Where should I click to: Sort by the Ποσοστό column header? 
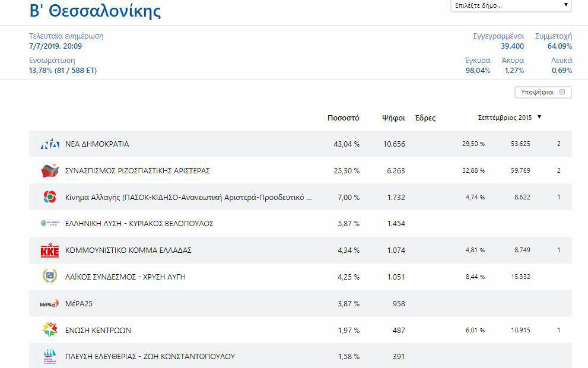[343, 118]
